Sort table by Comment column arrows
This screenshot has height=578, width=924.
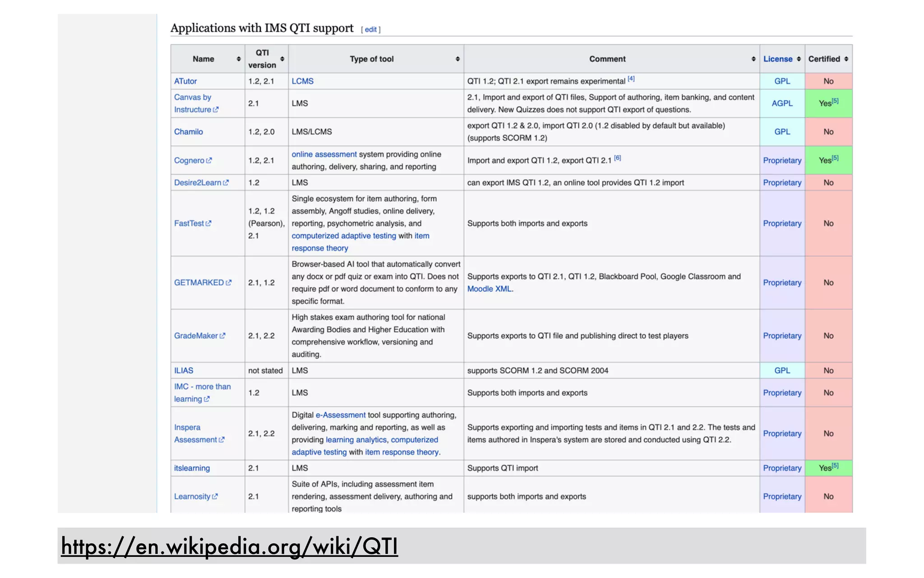(x=753, y=59)
